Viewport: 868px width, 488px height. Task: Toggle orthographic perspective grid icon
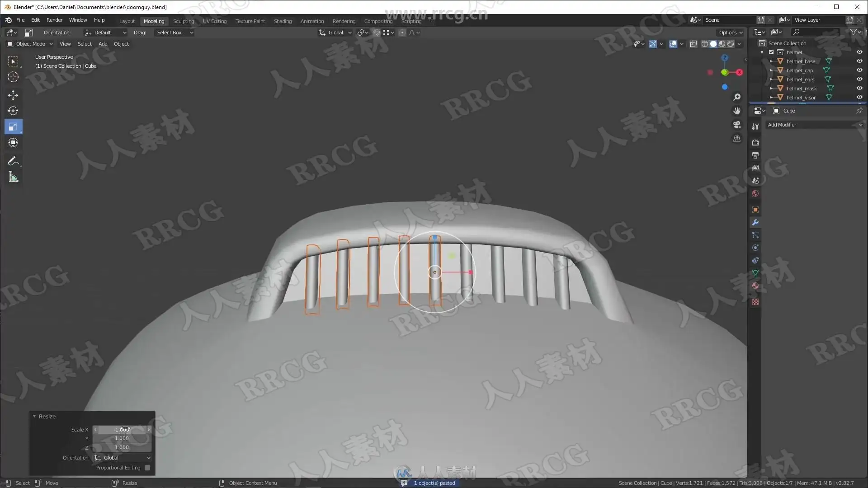pyautogui.click(x=737, y=139)
